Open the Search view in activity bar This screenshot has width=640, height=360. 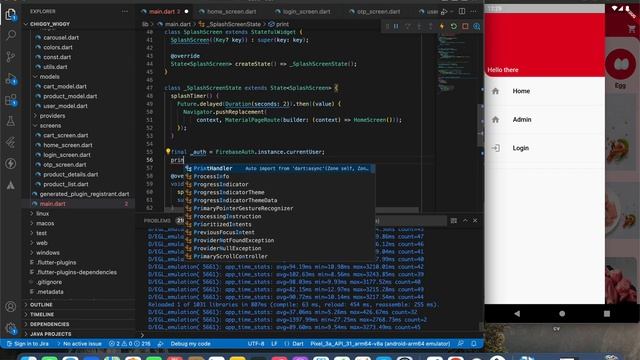click(x=11, y=36)
